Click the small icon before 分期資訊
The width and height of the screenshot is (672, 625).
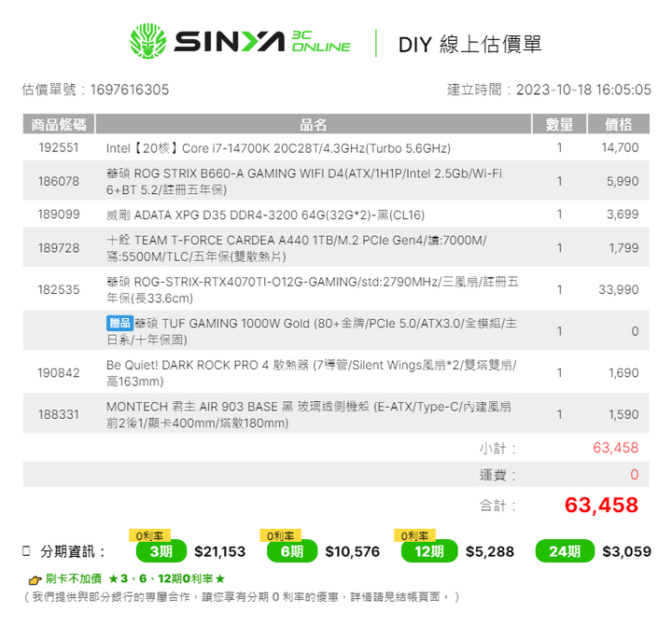(x=26, y=551)
